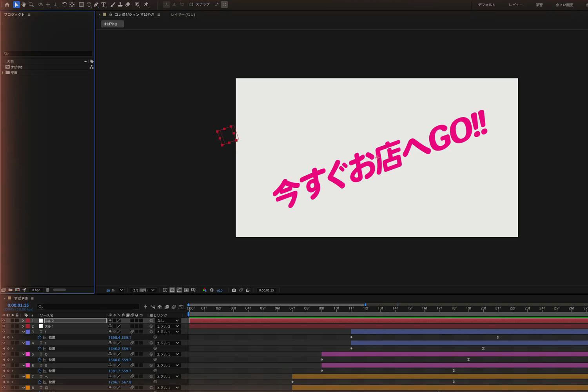
Task: Select the Pen tool
Action: 96,5
